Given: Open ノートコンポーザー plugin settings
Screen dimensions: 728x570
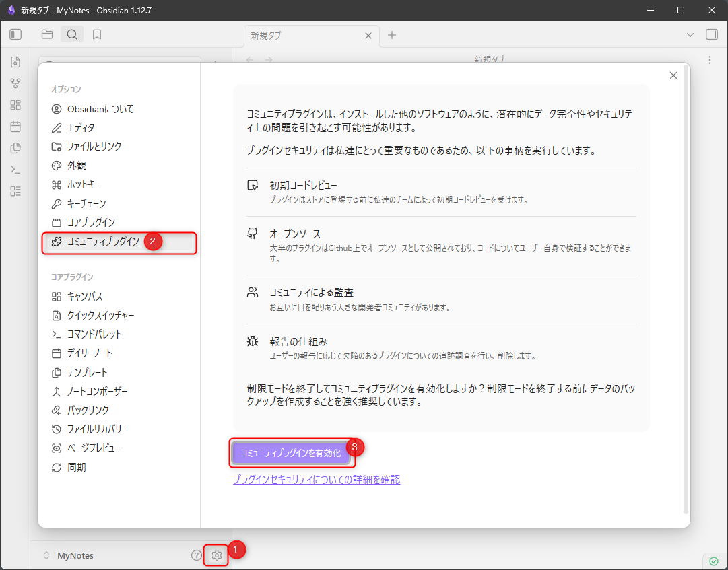Looking at the screenshot, I should click(x=120, y=392).
